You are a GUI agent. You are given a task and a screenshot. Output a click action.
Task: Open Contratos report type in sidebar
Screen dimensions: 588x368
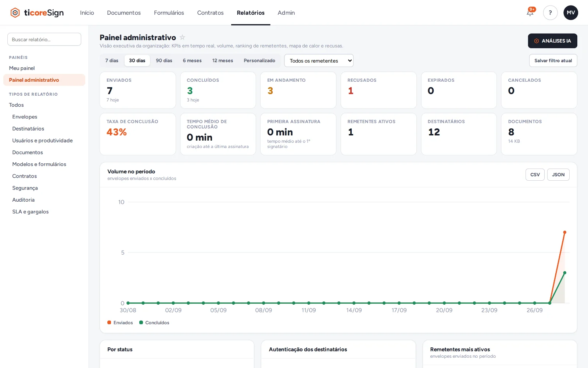[44, 176]
